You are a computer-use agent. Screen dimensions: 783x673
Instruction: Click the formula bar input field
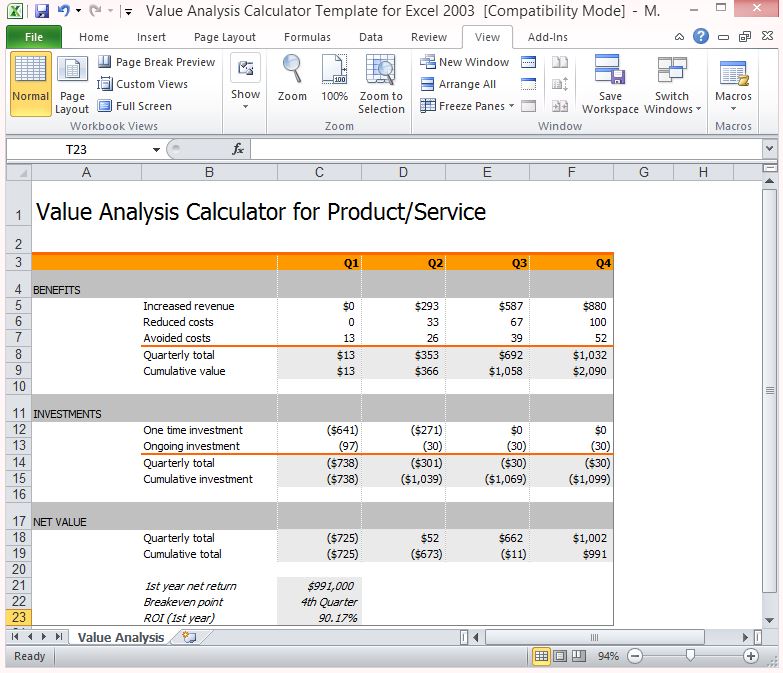[x=506, y=149]
